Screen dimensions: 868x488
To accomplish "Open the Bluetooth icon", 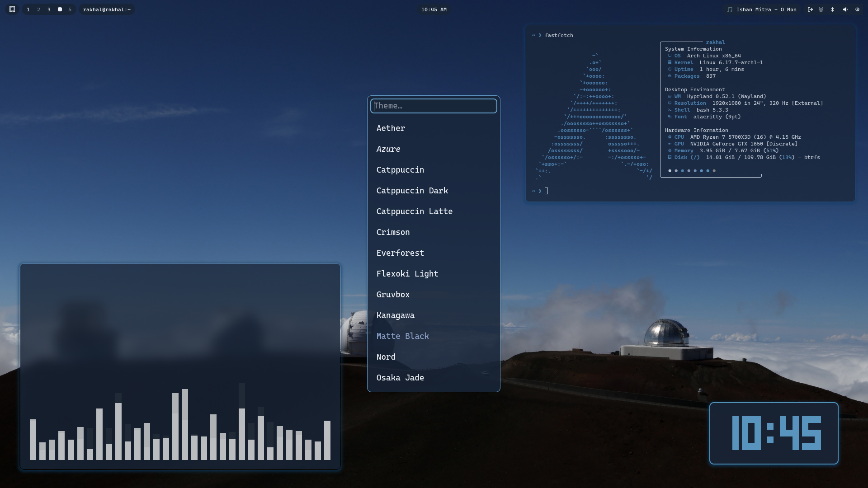I will [833, 9].
